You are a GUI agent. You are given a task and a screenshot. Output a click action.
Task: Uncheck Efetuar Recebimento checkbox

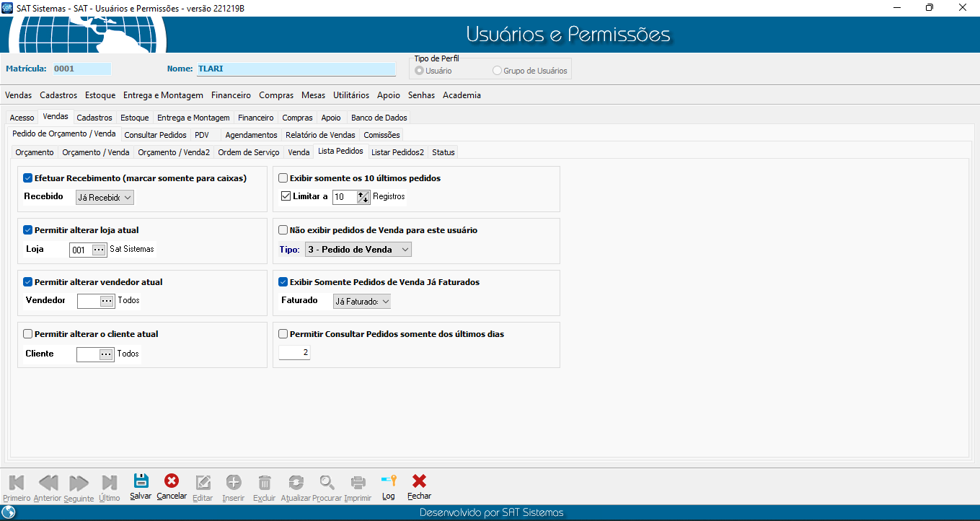click(x=28, y=178)
